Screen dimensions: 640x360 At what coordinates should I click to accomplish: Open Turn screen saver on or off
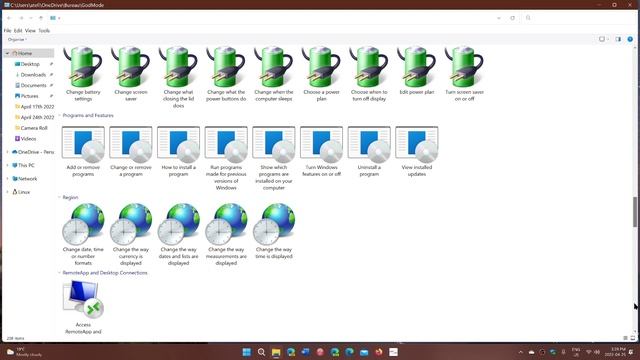464,74
